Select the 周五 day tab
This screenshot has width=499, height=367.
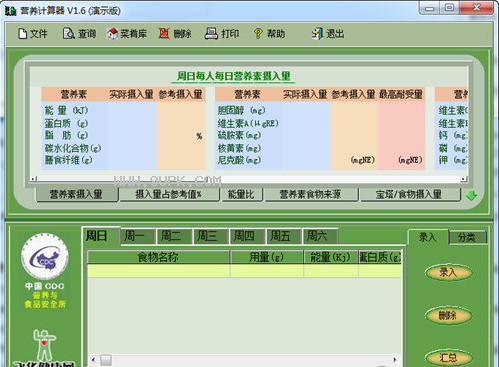pyautogui.click(x=284, y=236)
